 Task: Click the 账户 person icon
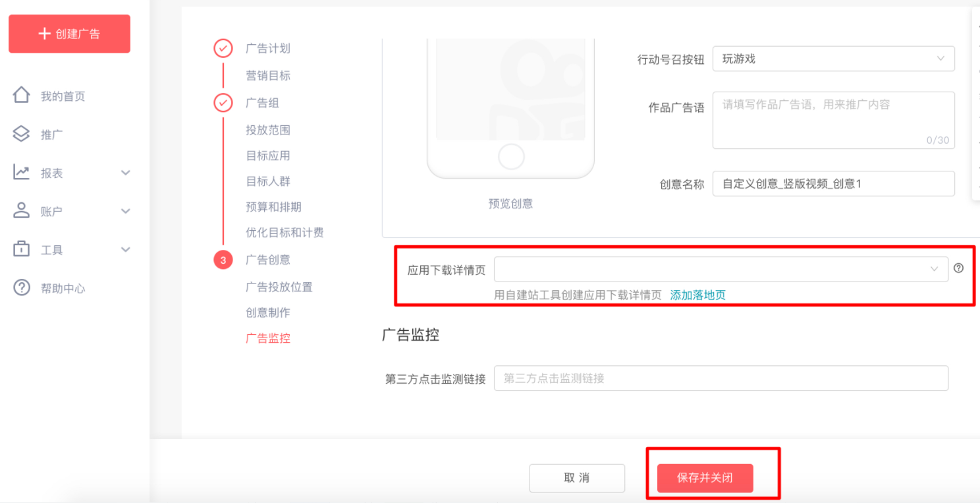click(22, 211)
